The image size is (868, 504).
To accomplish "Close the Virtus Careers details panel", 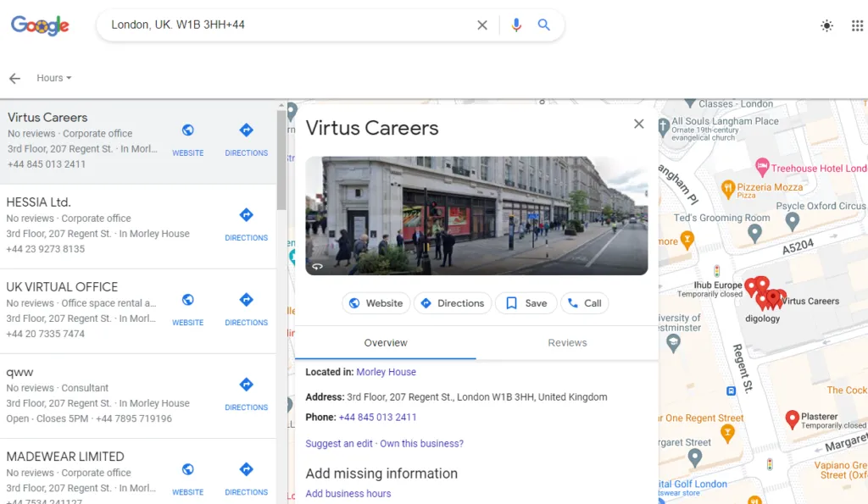I will [x=639, y=124].
